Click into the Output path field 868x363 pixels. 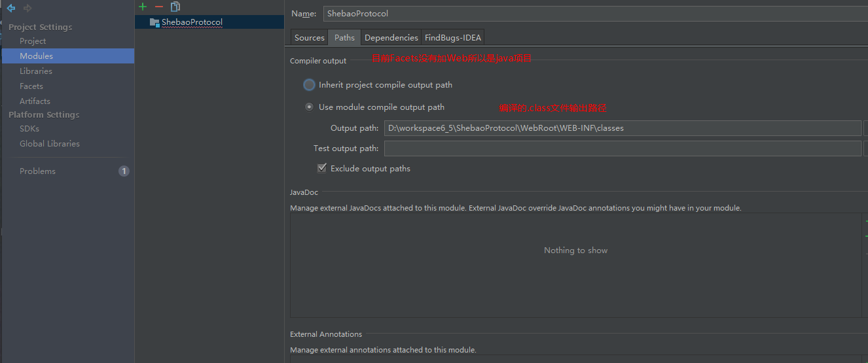click(x=622, y=128)
